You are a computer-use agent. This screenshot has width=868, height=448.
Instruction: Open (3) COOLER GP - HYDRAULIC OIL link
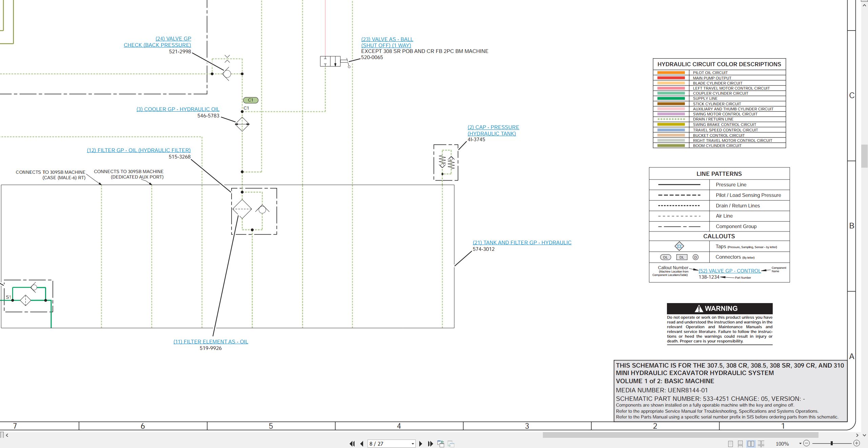click(x=178, y=109)
